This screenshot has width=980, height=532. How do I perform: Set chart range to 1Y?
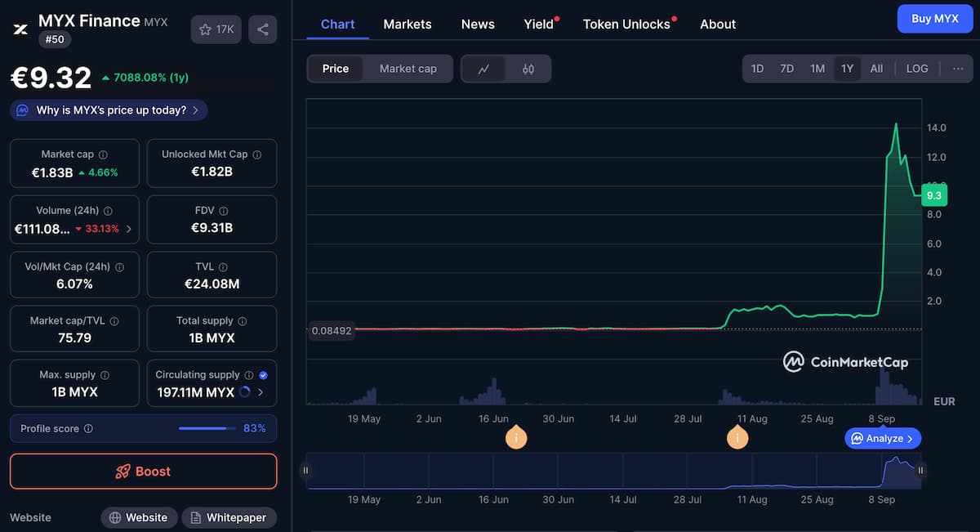pyautogui.click(x=847, y=69)
